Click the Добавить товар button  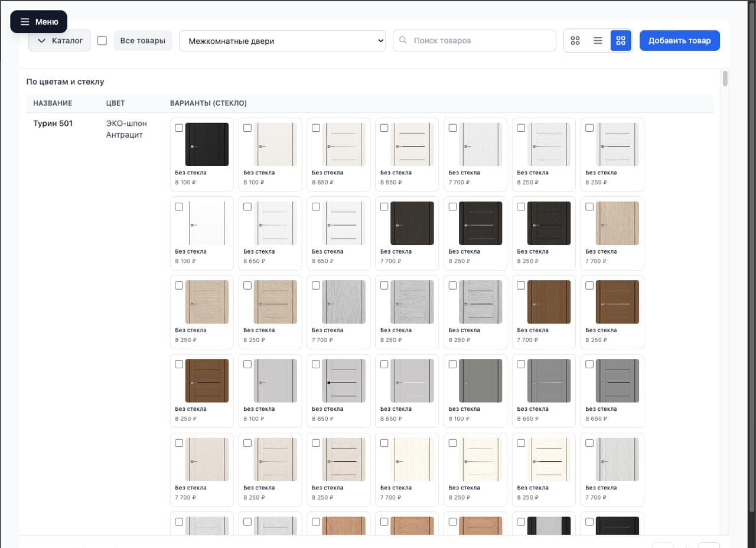tap(679, 41)
